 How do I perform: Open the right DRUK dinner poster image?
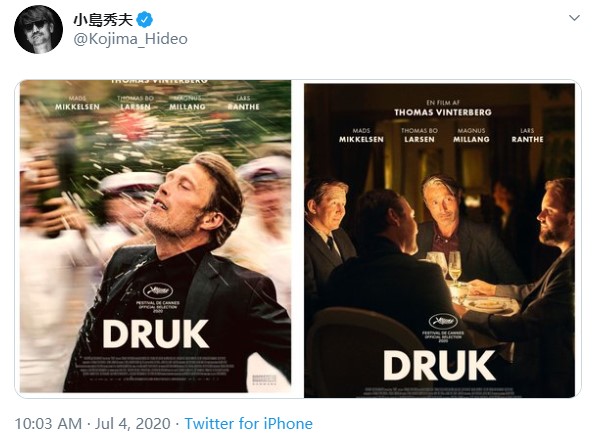point(439,241)
